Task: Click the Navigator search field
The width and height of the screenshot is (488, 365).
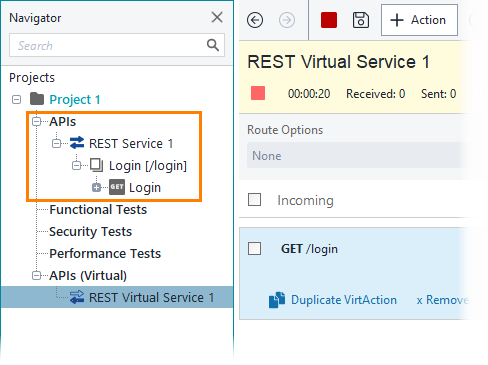Action: coord(117,45)
